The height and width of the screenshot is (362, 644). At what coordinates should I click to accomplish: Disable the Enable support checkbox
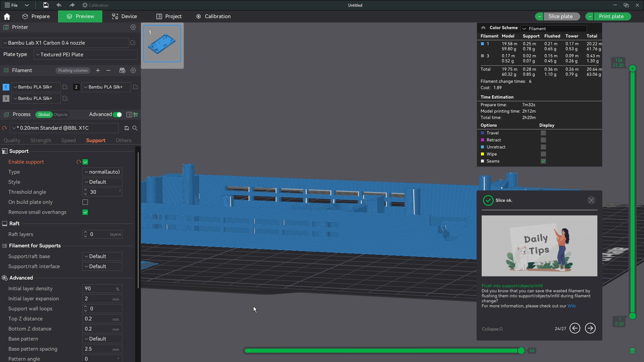[85, 162]
